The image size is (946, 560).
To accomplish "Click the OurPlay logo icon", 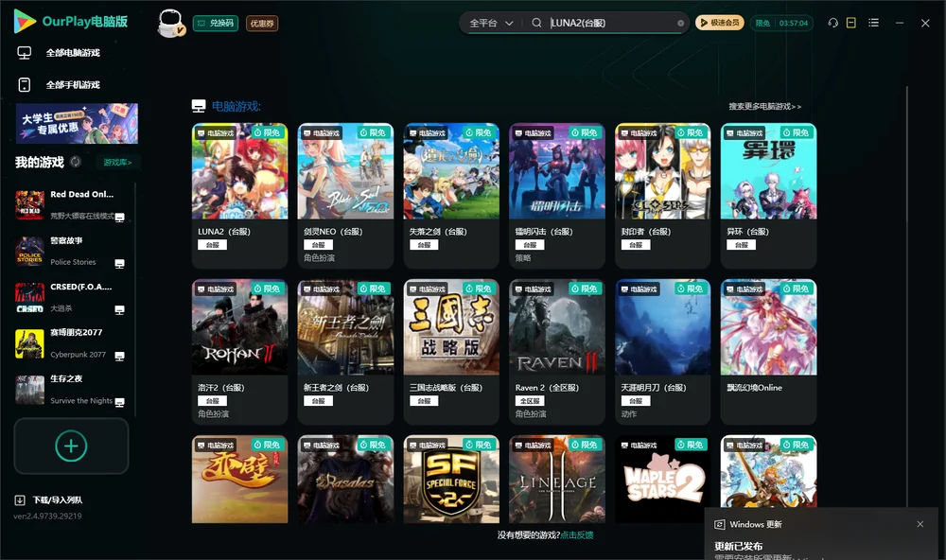I will click(25, 21).
